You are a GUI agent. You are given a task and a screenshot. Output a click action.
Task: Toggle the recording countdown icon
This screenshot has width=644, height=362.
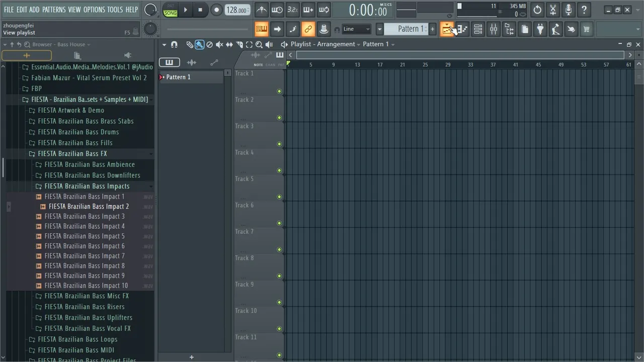click(293, 10)
